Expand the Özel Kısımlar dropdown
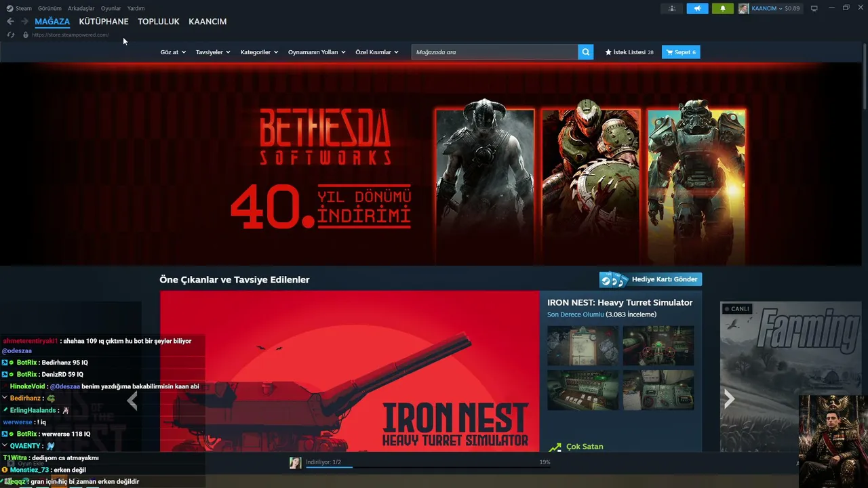Screen dimensions: 868x488 [377, 52]
